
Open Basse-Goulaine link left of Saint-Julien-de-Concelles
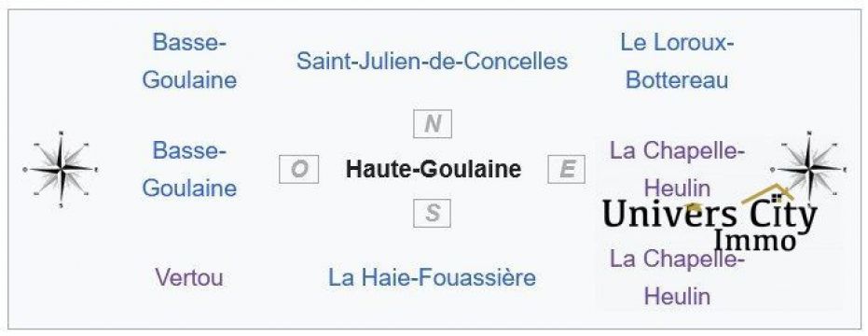(x=189, y=61)
